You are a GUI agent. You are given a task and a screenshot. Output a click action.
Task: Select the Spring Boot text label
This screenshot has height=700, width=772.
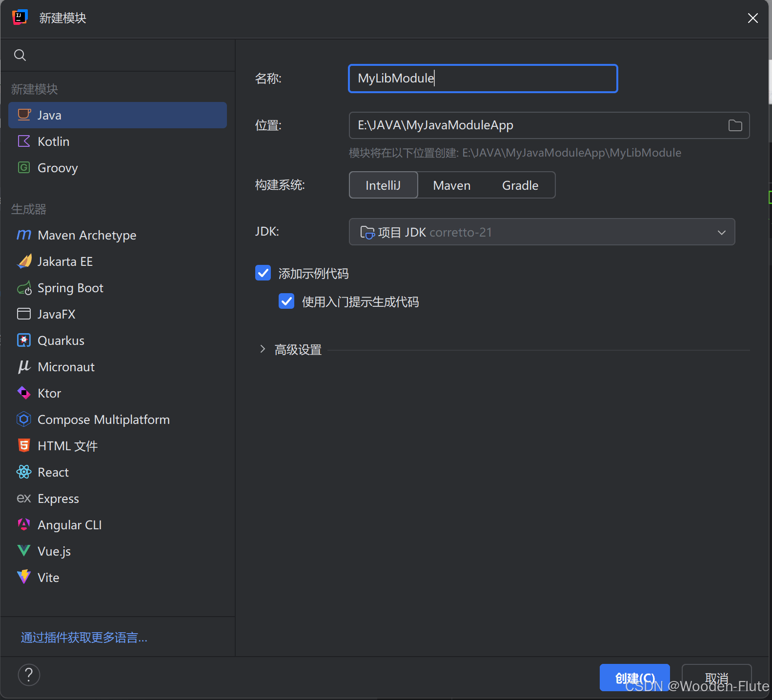[70, 288]
